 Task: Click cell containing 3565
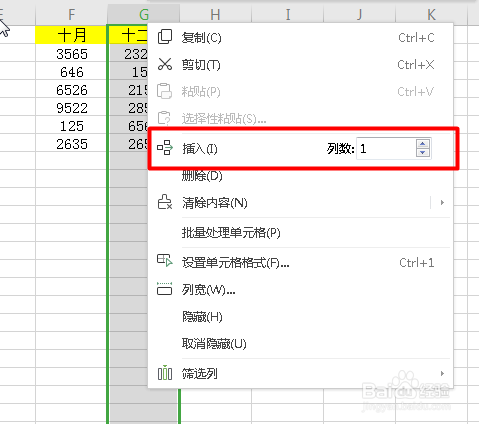tap(71, 54)
